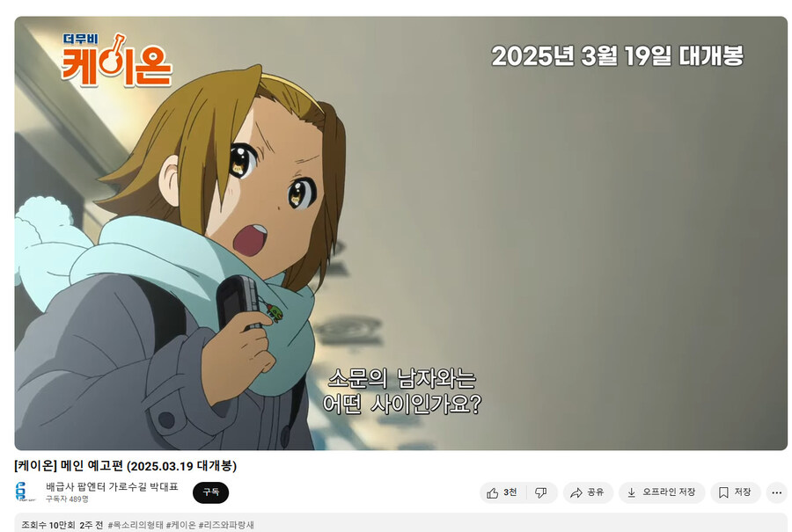This screenshot has height=532, width=792.
Task: Click the video player to toggle playback
Action: click(x=401, y=233)
